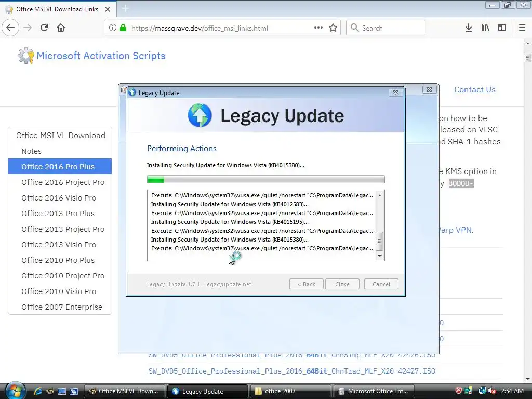Open the library bookshelf icon
The image size is (532, 399).
[x=485, y=28]
